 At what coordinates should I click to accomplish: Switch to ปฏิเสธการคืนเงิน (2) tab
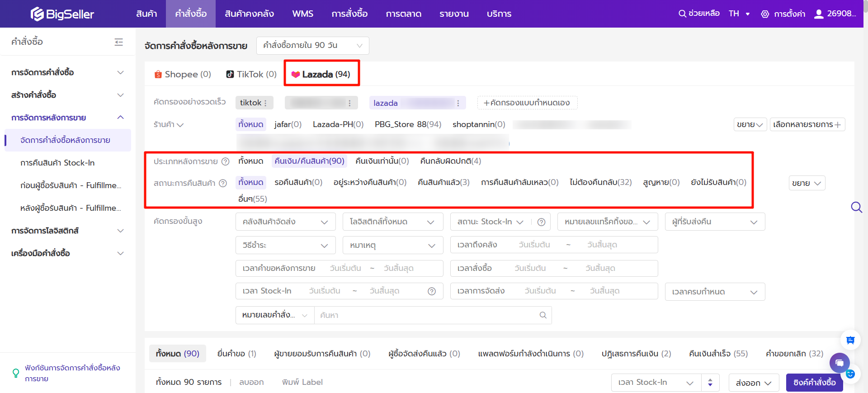coord(636,354)
